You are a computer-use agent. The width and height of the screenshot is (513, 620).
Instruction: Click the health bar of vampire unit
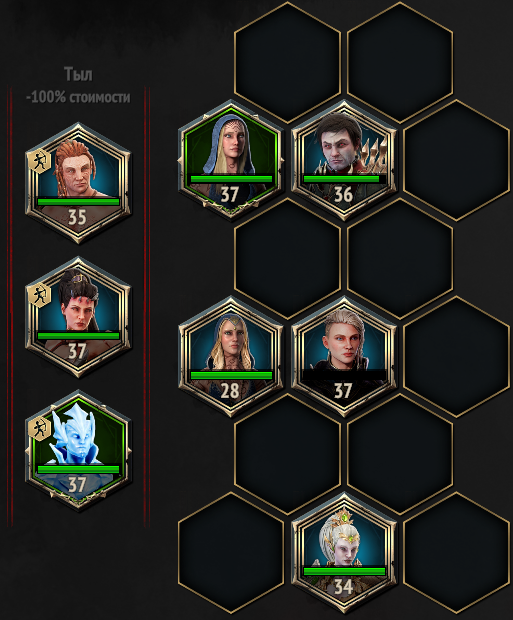pos(344,179)
